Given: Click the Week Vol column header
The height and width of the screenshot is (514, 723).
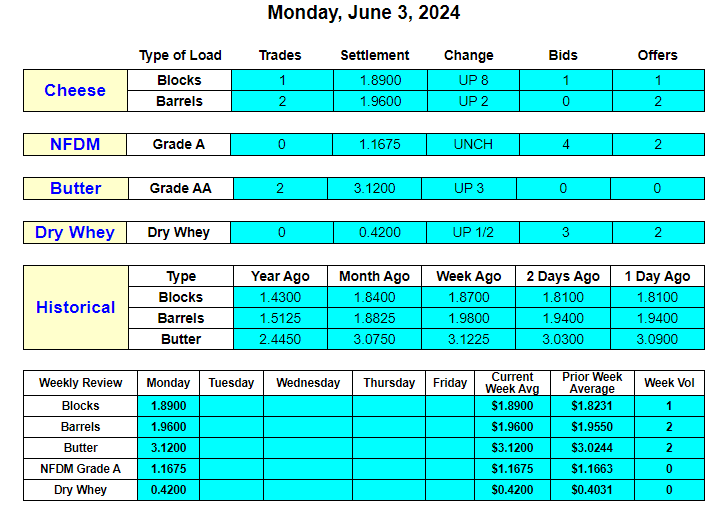Looking at the screenshot, I should tap(669, 383).
